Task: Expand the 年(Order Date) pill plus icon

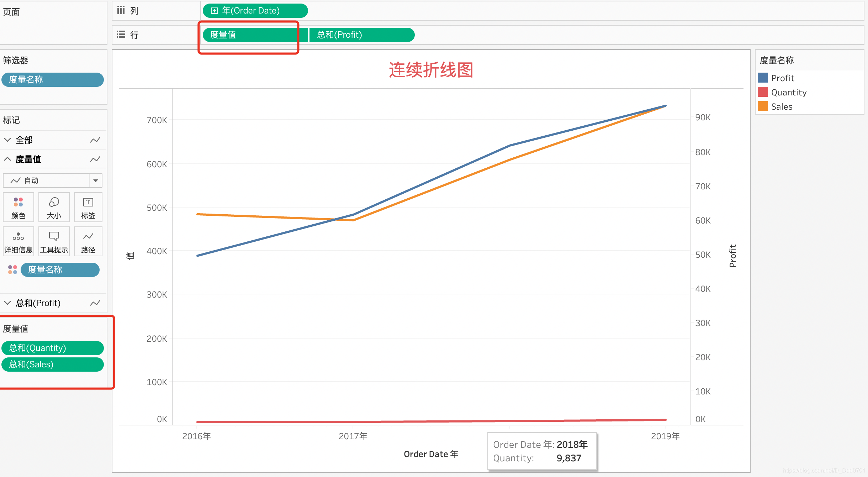Action: point(214,11)
